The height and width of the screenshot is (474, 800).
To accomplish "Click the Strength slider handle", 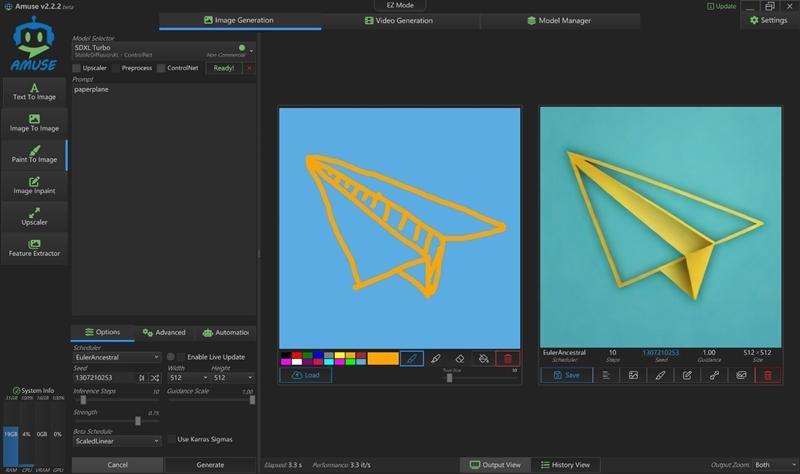I will pyautogui.click(x=138, y=421).
